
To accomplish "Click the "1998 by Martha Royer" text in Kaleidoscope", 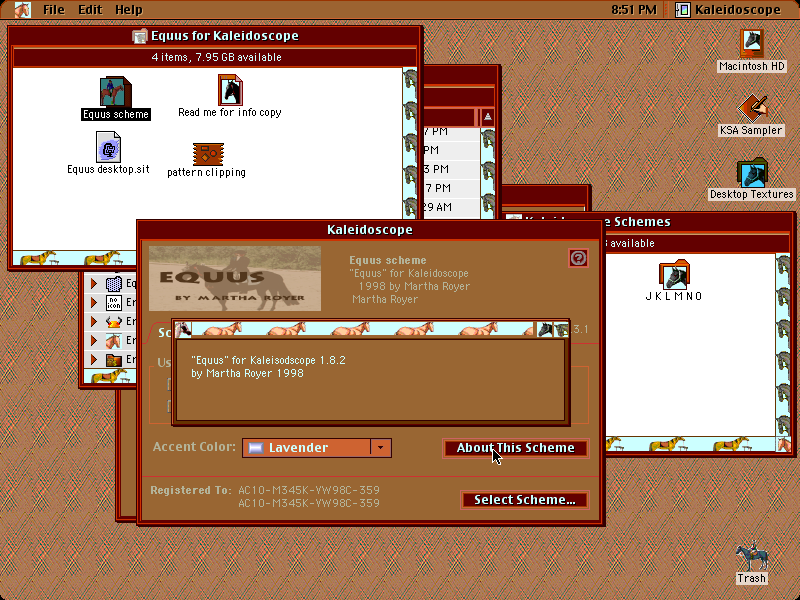I will (414, 287).
